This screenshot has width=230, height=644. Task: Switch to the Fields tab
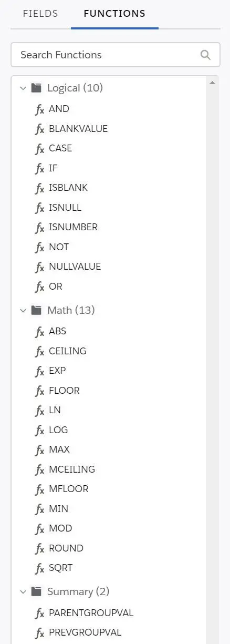coord(40,14)
